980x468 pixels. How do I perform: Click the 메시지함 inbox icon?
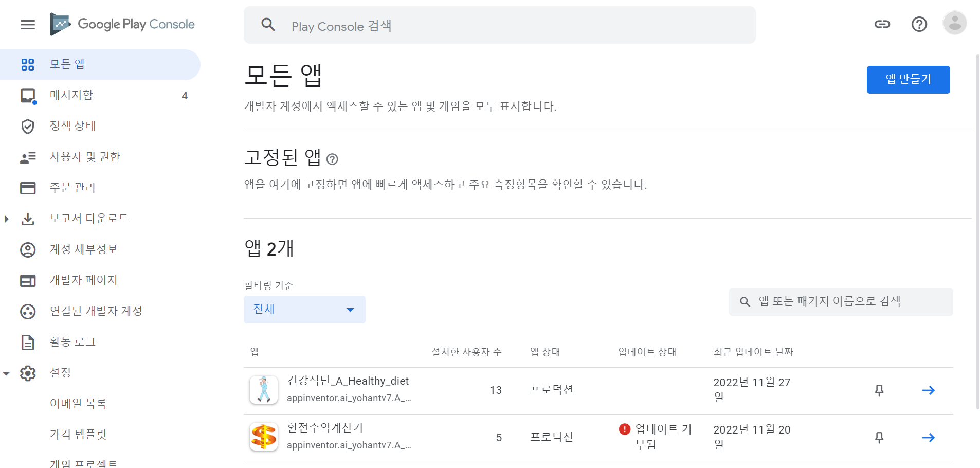(x=28, y=96)
